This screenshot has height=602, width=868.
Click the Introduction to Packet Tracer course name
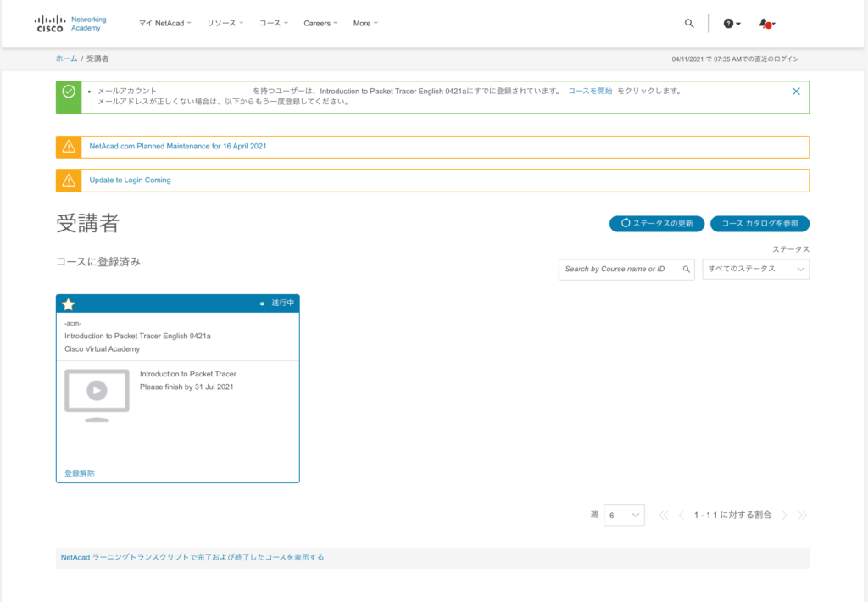tap(187, 374)
